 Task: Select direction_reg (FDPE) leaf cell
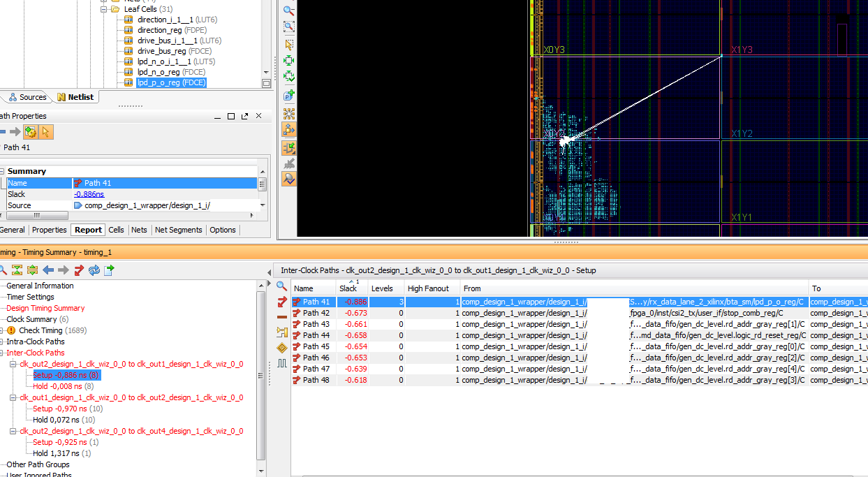pos(171,30)
